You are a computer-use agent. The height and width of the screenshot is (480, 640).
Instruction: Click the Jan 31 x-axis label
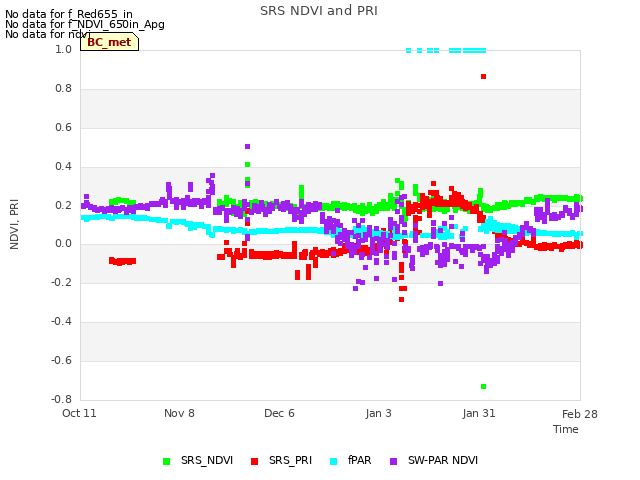point(479,413)
